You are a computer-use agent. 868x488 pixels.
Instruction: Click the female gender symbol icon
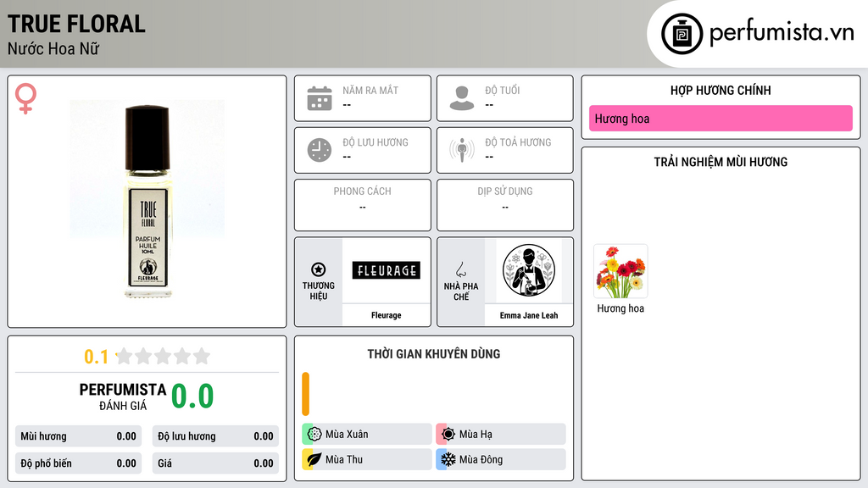25,98
